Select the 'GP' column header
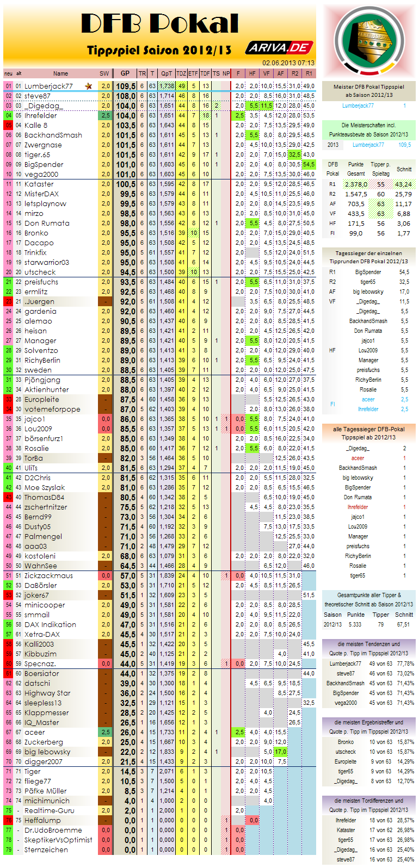 click(125, 73)
